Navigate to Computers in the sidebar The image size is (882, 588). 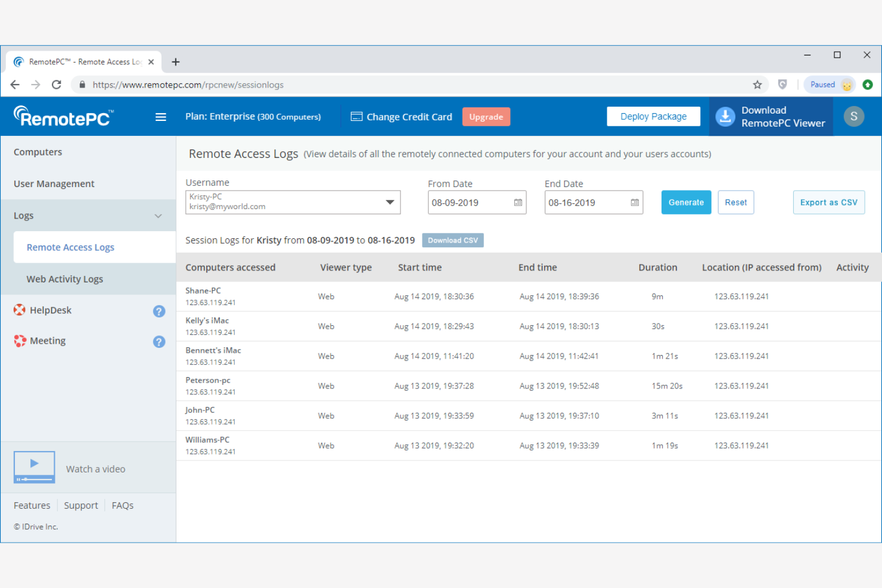point(38,152)
